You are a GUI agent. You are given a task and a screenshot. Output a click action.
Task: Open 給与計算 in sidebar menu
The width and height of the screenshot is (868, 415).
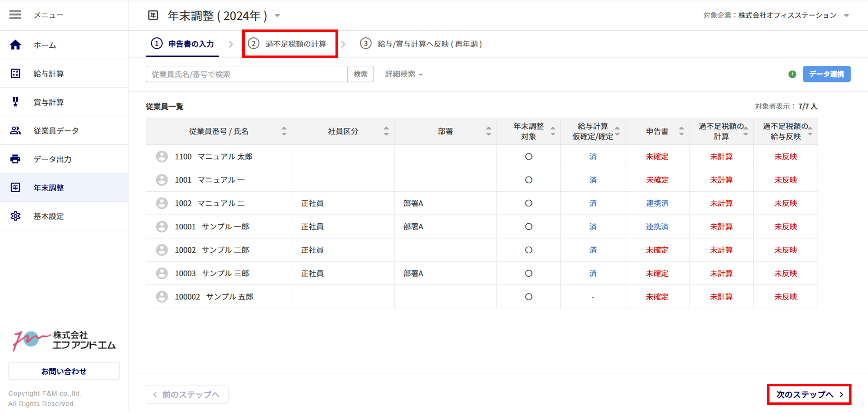coord(64,73)
